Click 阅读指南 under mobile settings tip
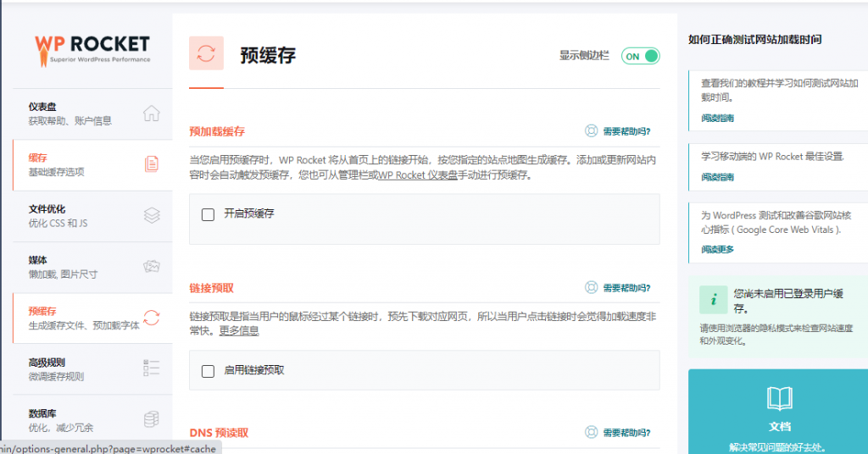The image size is (868, 454). click(x=717, y=177)
